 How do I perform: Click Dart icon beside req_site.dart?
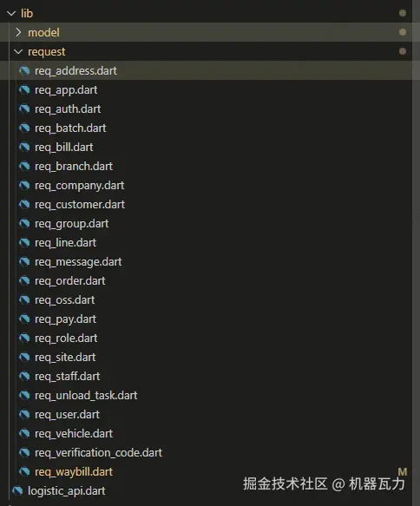click(x=24, y=357)
